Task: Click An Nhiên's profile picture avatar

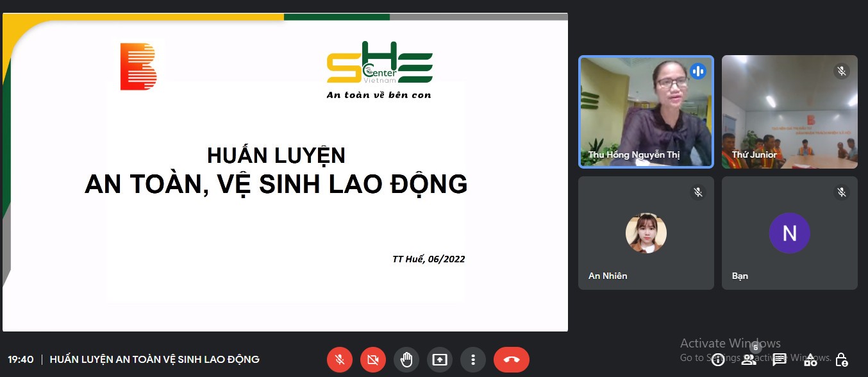Action: pyautogui.click(x=646, y=233)
